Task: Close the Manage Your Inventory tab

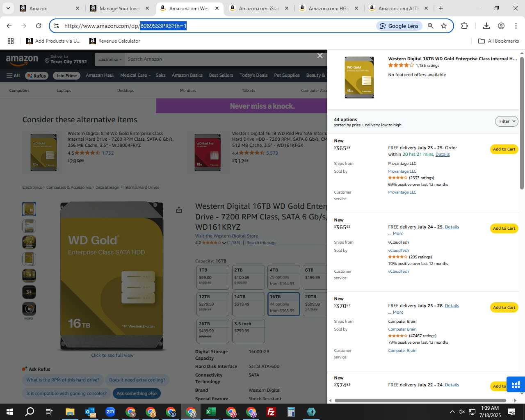Action: [147, 8]
